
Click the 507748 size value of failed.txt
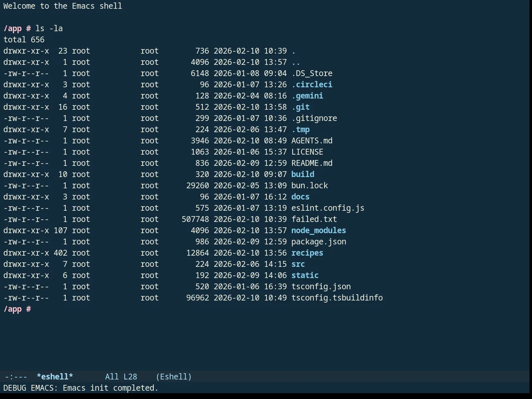click(195, 219)
